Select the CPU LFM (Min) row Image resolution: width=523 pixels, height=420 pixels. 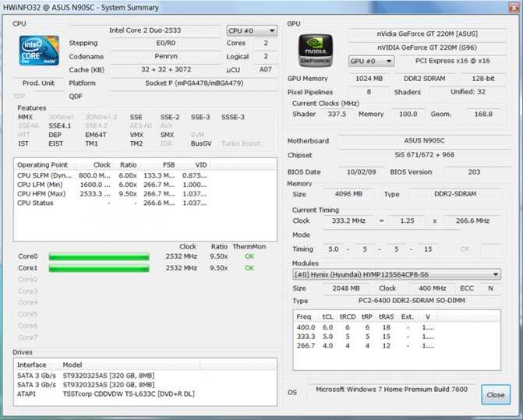pos(111,185)
